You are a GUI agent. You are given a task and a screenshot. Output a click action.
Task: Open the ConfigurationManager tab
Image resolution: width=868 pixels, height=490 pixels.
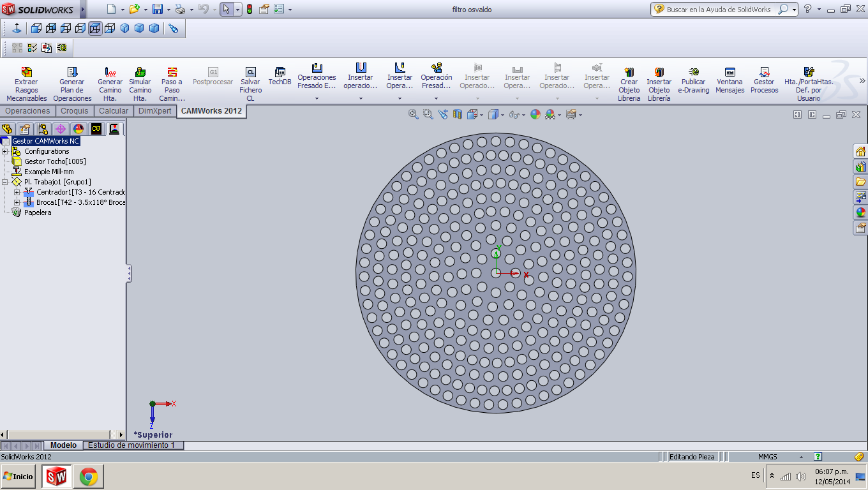[x=43, y=129]
